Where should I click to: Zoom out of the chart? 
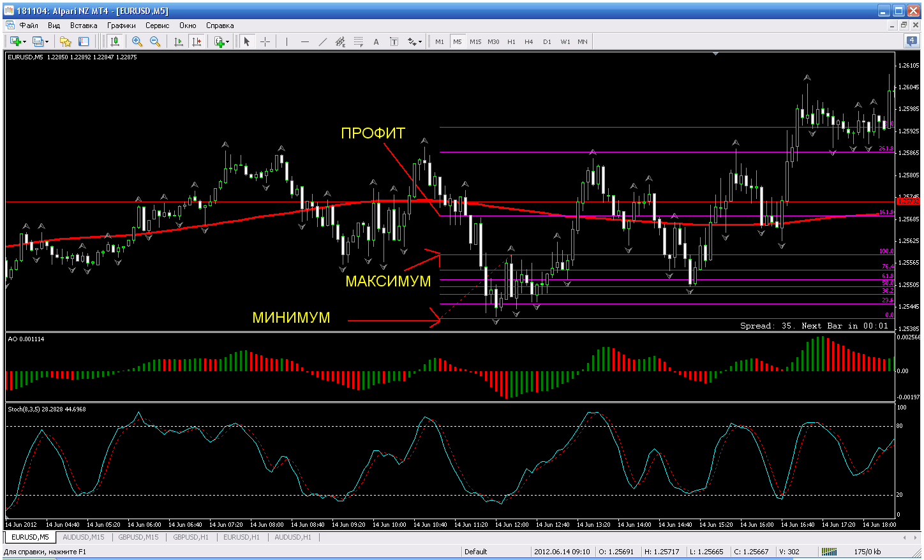click(154, 41)
